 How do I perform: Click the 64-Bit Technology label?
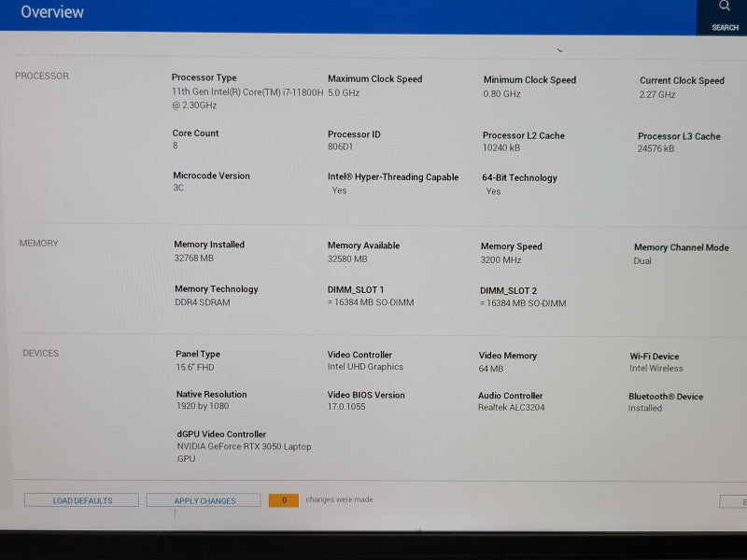[519, 178]
